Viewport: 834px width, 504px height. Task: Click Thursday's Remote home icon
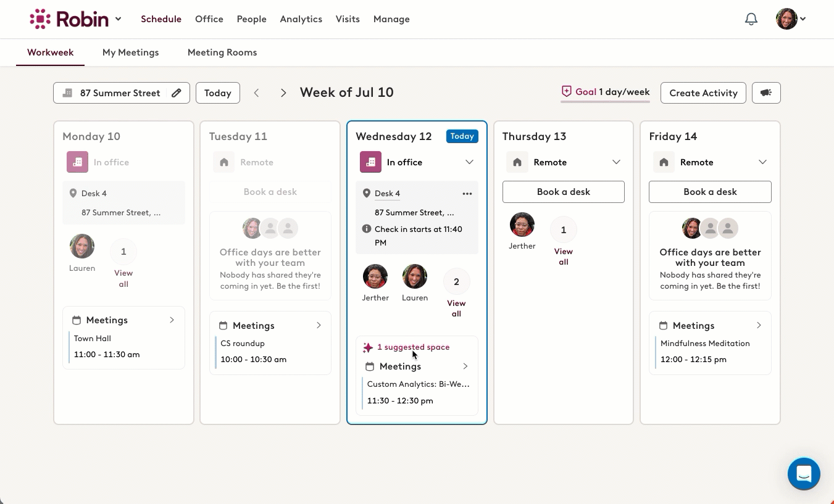(517, 162)
